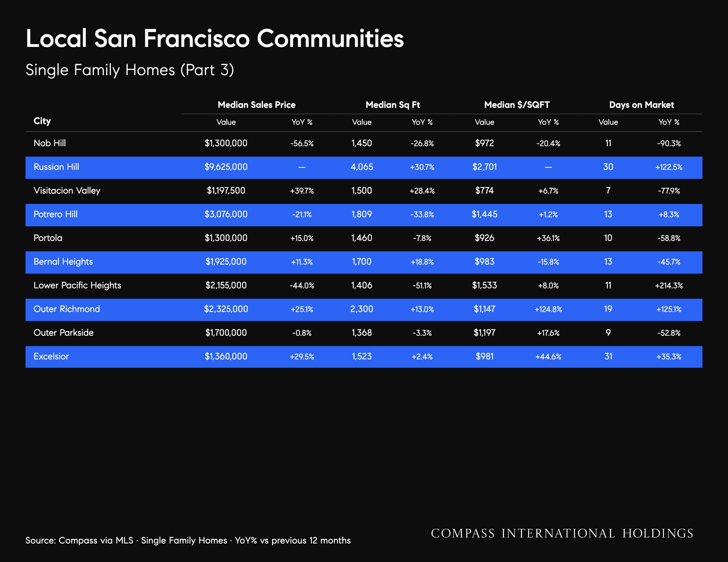
Task: Click Nob Hill days YoY -90.3%
Action: pos(669,144)
